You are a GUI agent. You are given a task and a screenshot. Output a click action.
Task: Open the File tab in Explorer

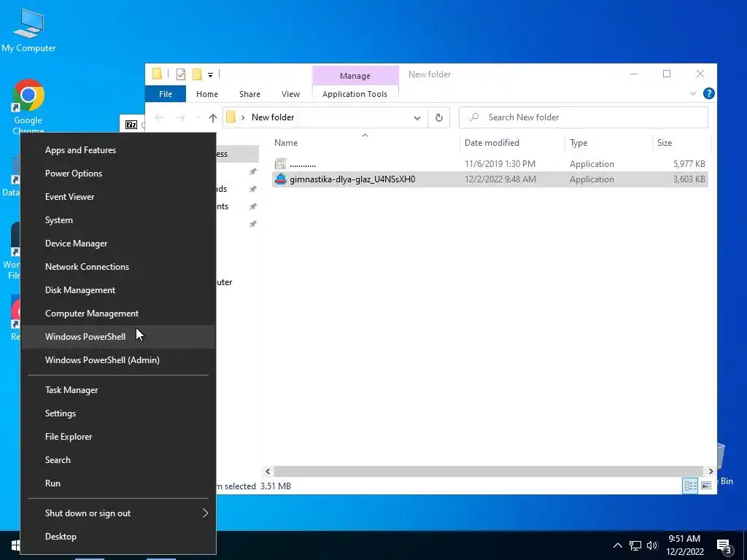click(166, 94)
